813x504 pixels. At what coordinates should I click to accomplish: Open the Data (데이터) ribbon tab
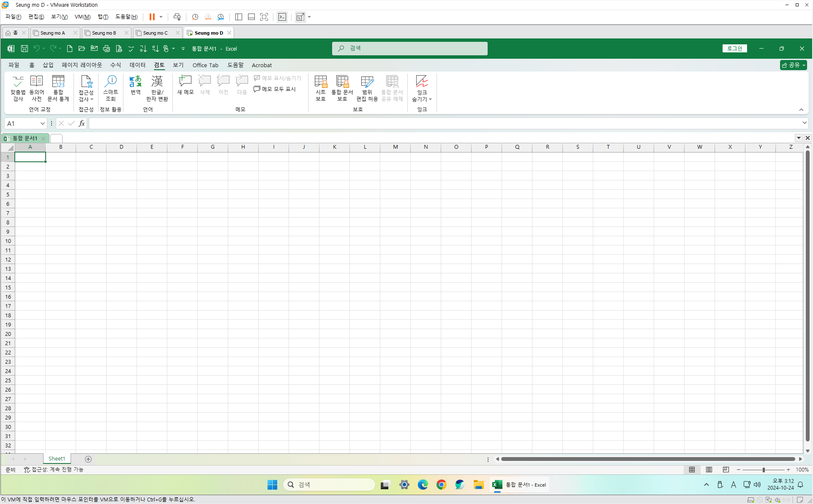[137, 65]
